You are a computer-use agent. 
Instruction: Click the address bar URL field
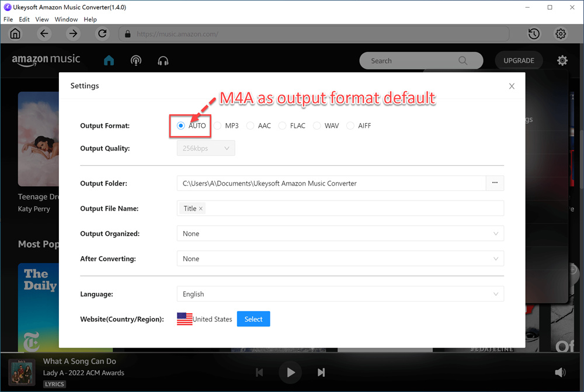314,34
